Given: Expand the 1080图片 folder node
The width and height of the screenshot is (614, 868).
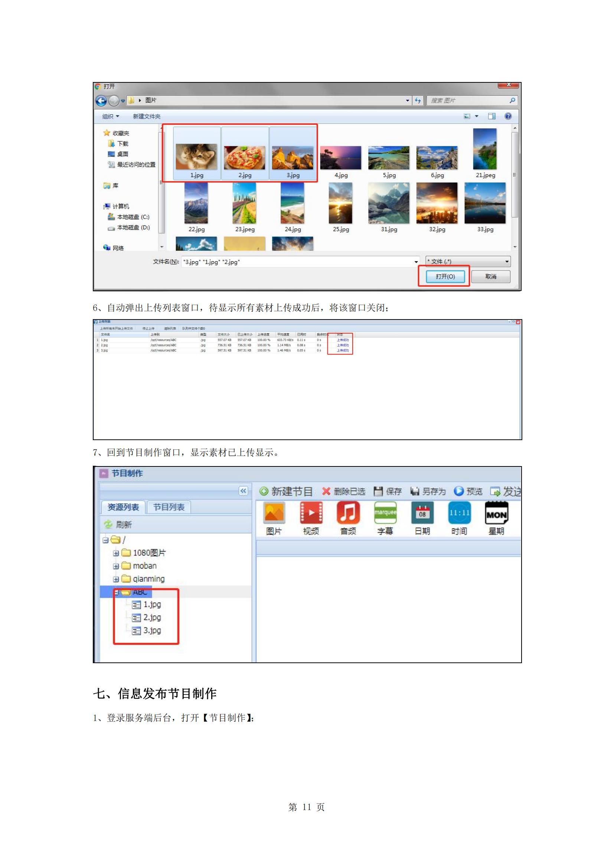Looking at the screenshot, I should 116,553.
